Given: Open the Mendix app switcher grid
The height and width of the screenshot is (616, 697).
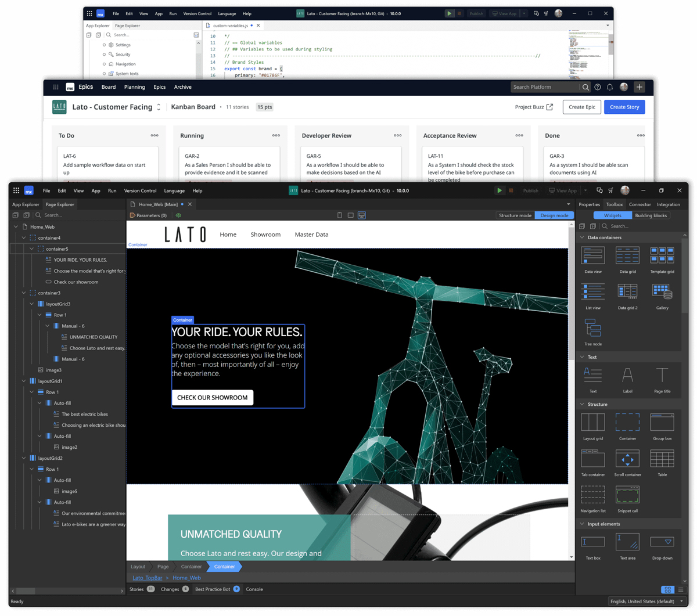Looking at the screenshot, I should click(16, 190).
